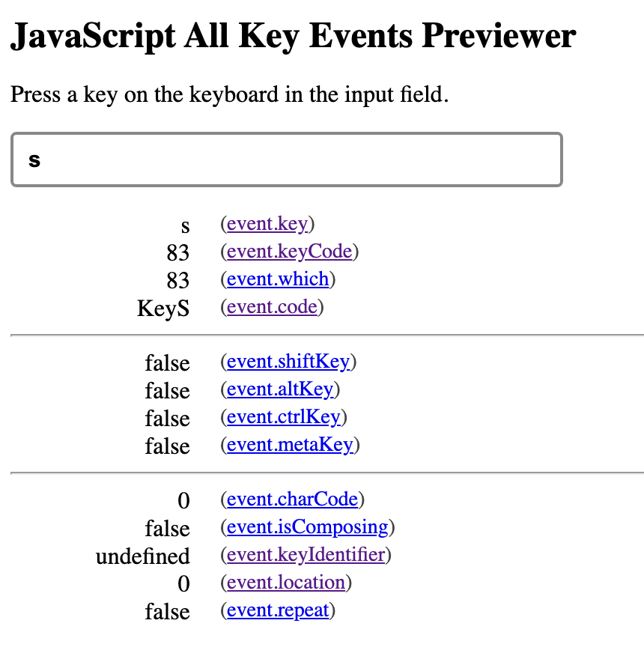The height and width of the screenshot is (668, 644).
Task: Visit the event.isComposing link
Action: coord(308,527)
